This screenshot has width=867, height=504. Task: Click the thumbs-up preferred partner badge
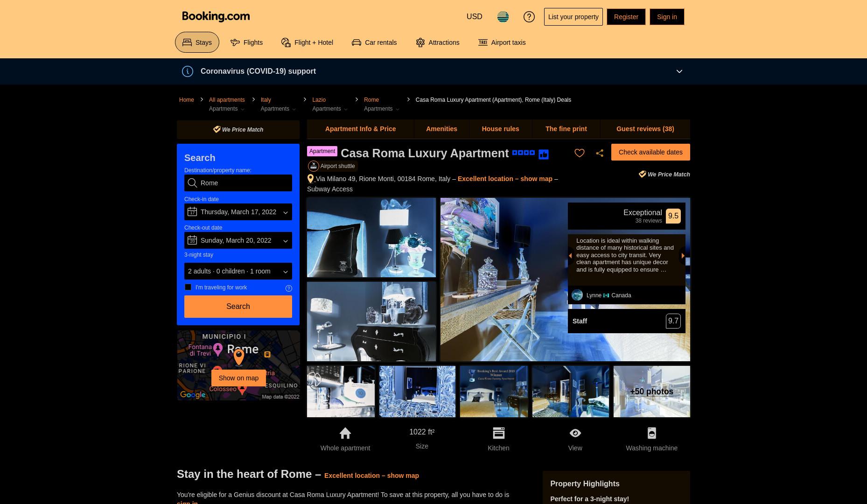[543, 154]
